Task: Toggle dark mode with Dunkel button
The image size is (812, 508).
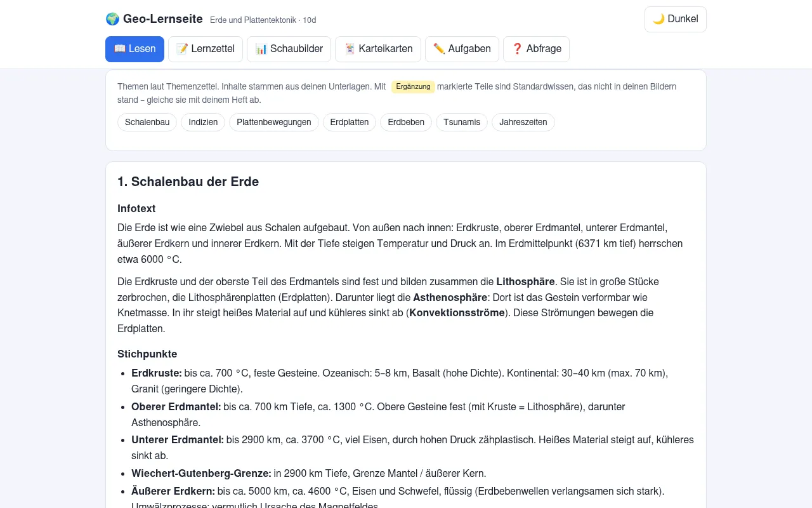Action: click(675, 19)
